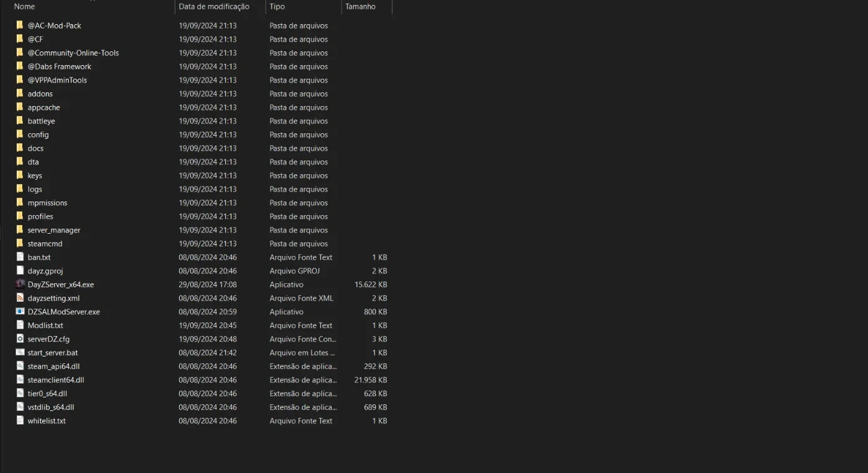868x473 pixels.
Task: Select the mpmissions folder icon
Action: [20, 203]
